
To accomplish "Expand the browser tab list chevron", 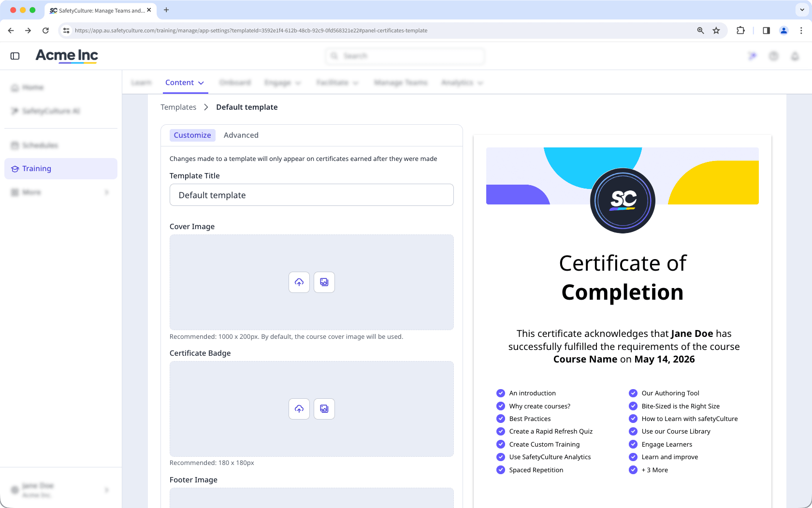I will [802, 10].
